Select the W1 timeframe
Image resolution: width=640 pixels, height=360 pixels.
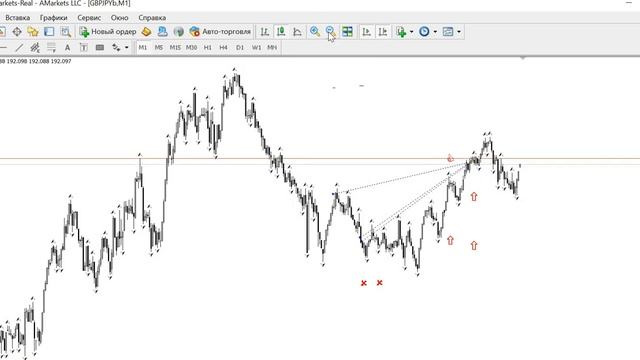pos(256,48)
